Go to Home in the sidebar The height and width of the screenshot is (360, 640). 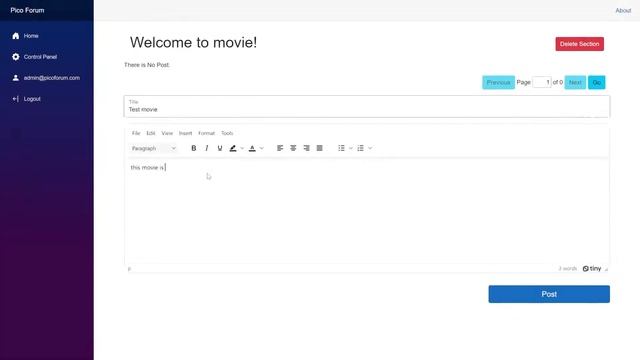pos(31,36)
